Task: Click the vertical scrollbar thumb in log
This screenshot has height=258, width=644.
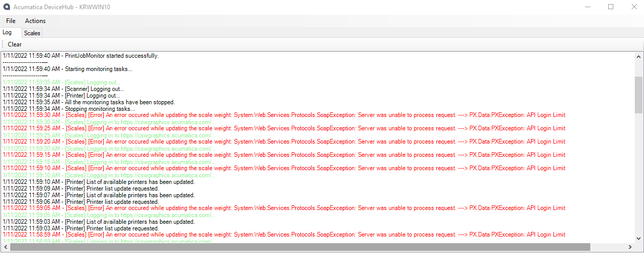Action: point(638,95)
